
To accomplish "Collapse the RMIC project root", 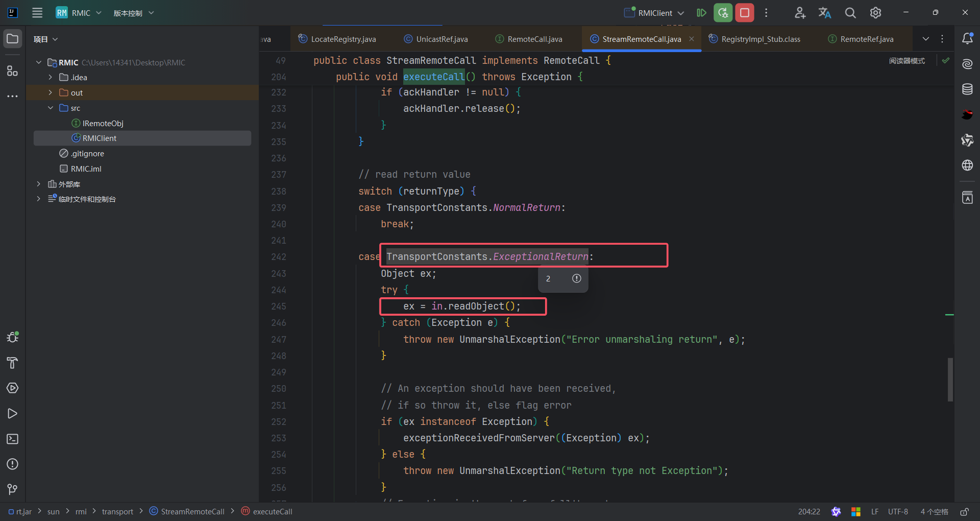I will click(x=38, y=62).
